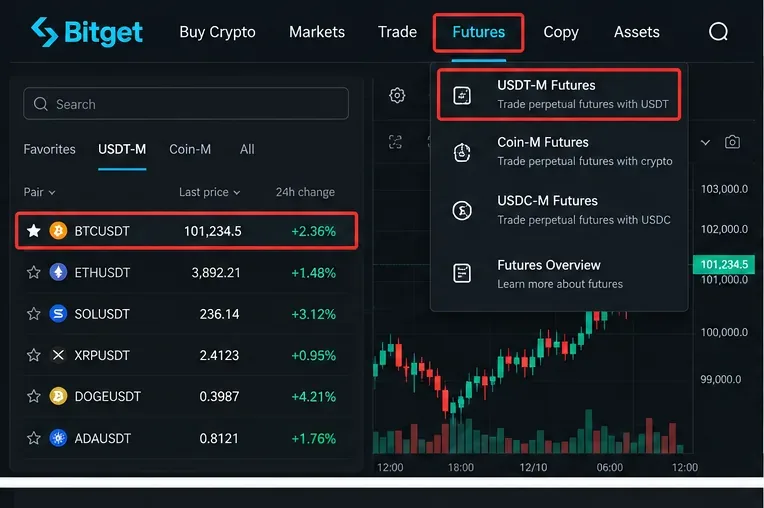
Task: Click the 101,234.5 current price tag on chart
Action: [724, 264]
